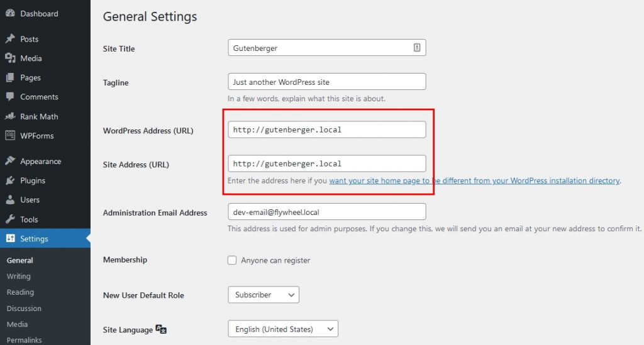Select the Appearance menu item
Image resolution: width=644 pixels, height=345 pixels.
[40, 162]
